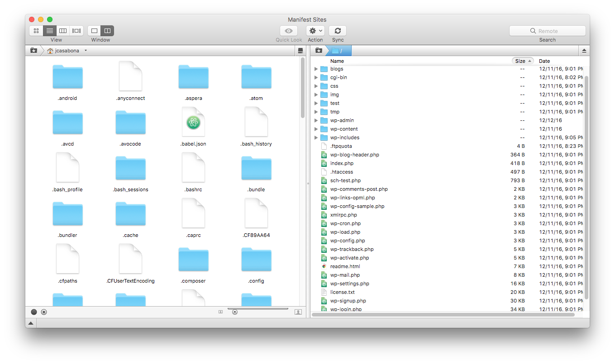The image size is (615, 364).
Task: Click the eject disconnect icon in remote pane
Action: 584,51
